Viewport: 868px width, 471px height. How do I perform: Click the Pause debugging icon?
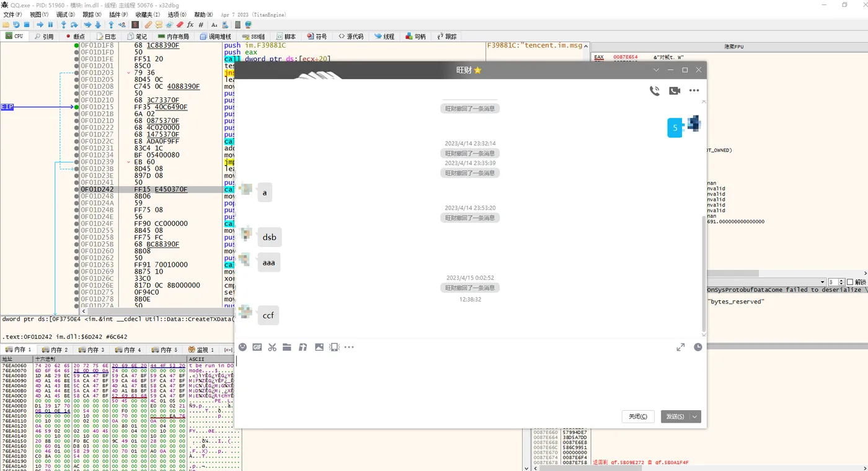click(50, 25)
